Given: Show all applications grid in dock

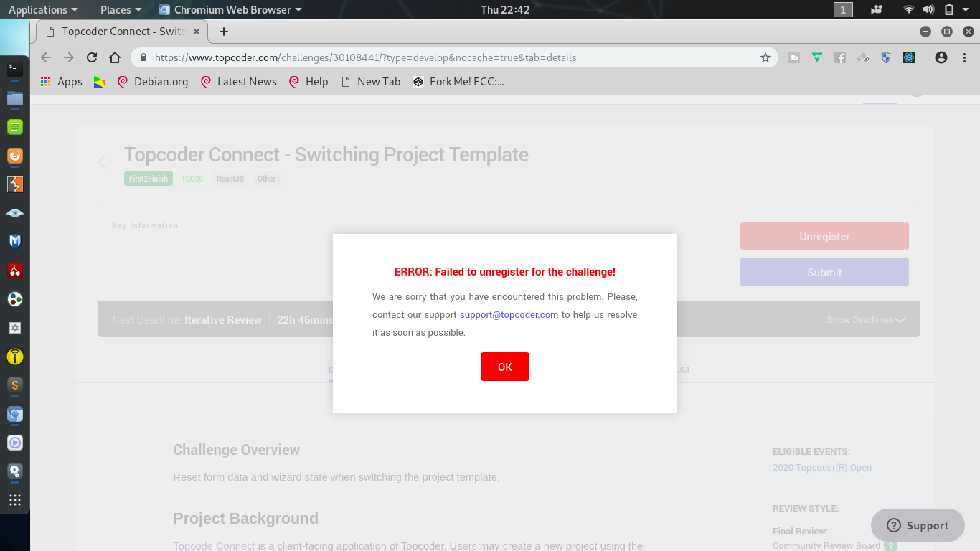Looking at the screenshot, I should click(15, 500).
